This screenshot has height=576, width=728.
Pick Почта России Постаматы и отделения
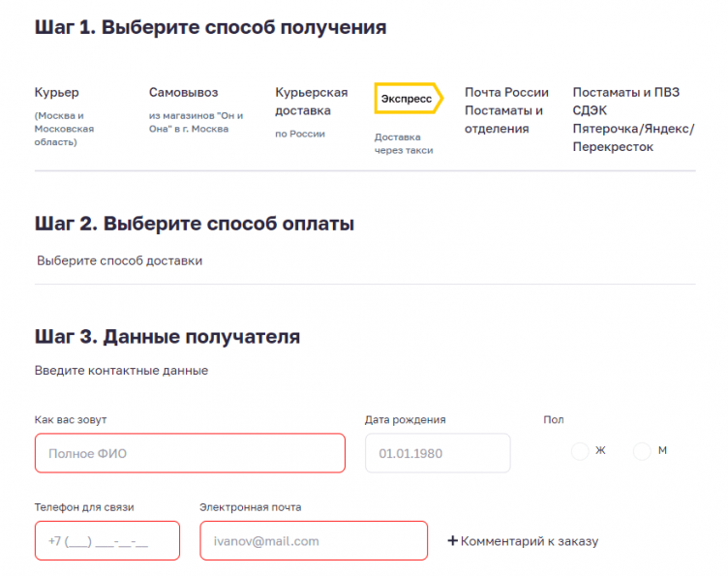click(x=506, y=110)
